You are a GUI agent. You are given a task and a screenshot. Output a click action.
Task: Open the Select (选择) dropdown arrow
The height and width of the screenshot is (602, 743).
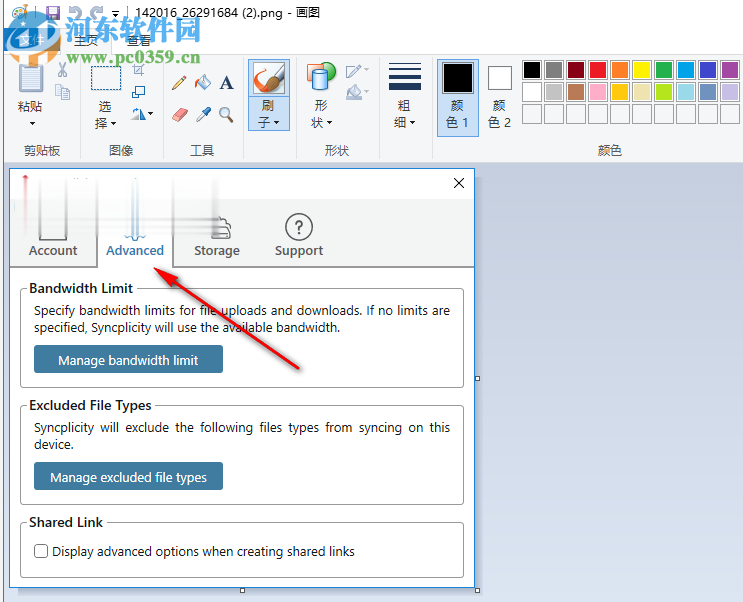pyautogui.click(x=114, y=124)
